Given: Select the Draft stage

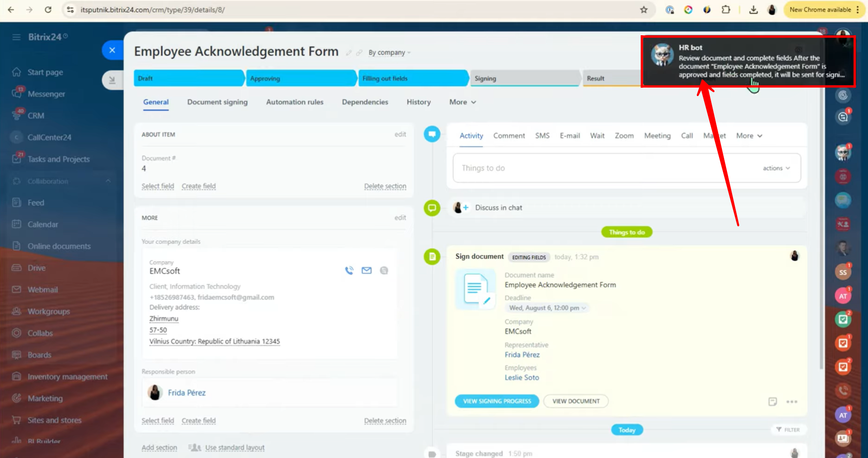Looking at the screenshot, I should coord(189,78).
